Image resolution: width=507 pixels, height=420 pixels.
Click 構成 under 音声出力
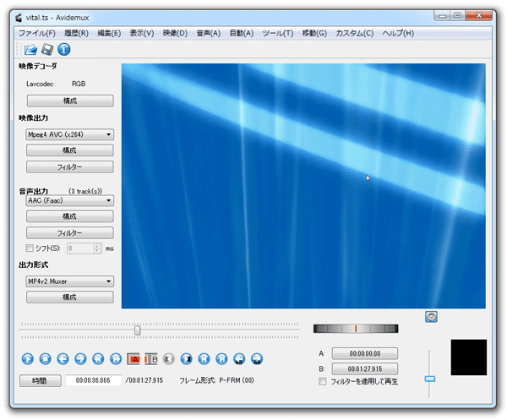(x=70, y=216)
